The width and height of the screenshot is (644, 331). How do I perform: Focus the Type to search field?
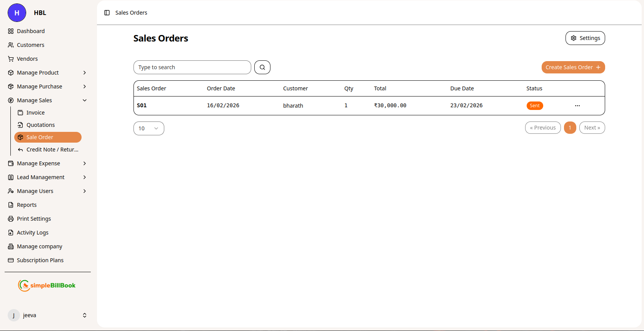192,67
